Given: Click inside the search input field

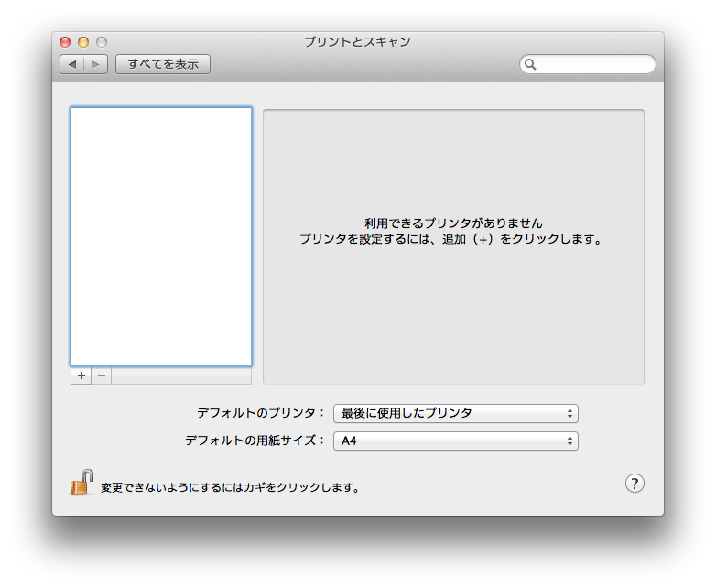Looking at the screenshot, I should tap(588, 64).
